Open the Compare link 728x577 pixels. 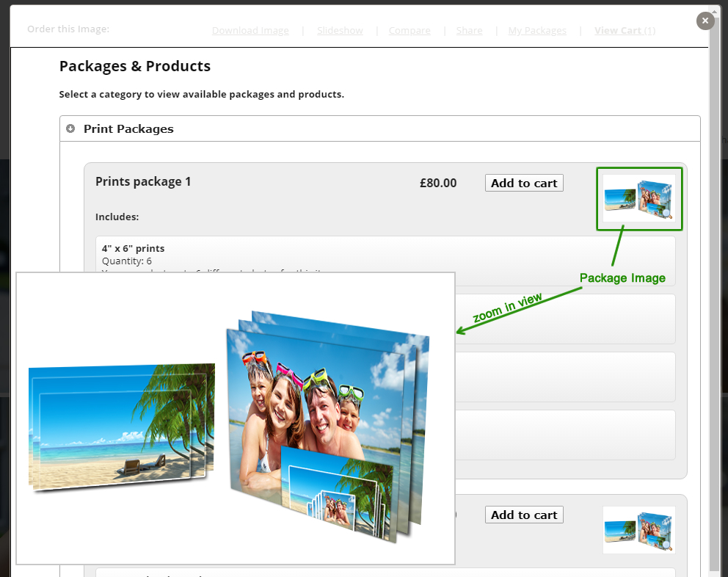click(x=409, y=31)
